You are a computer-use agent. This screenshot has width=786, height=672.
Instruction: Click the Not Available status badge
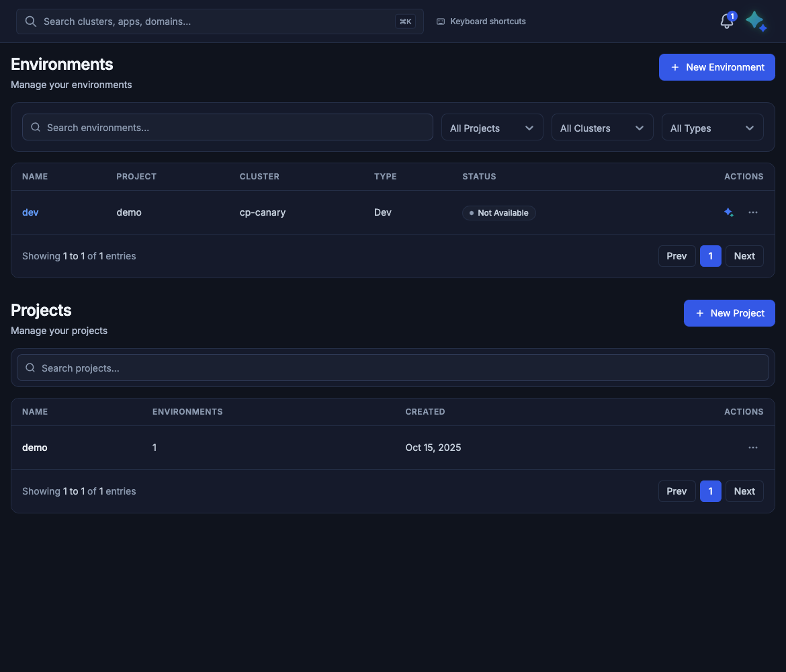tap(498, 212)
